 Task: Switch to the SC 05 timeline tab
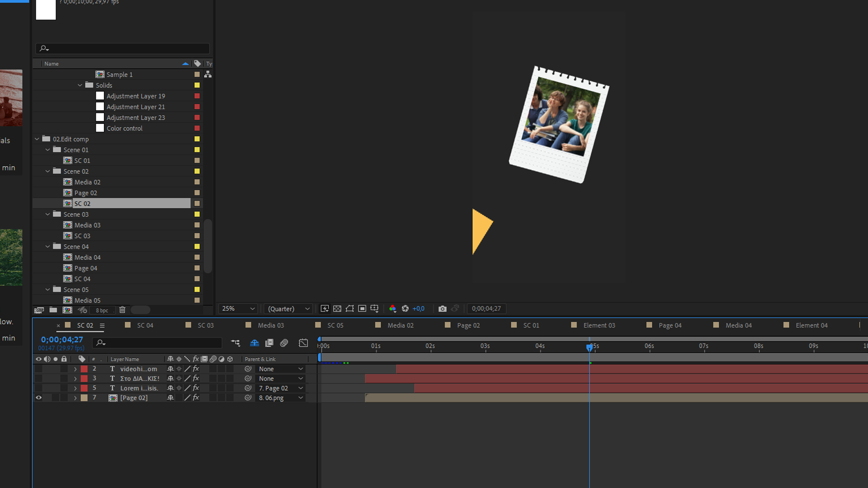pyautogui.click(x=335, y=325)
